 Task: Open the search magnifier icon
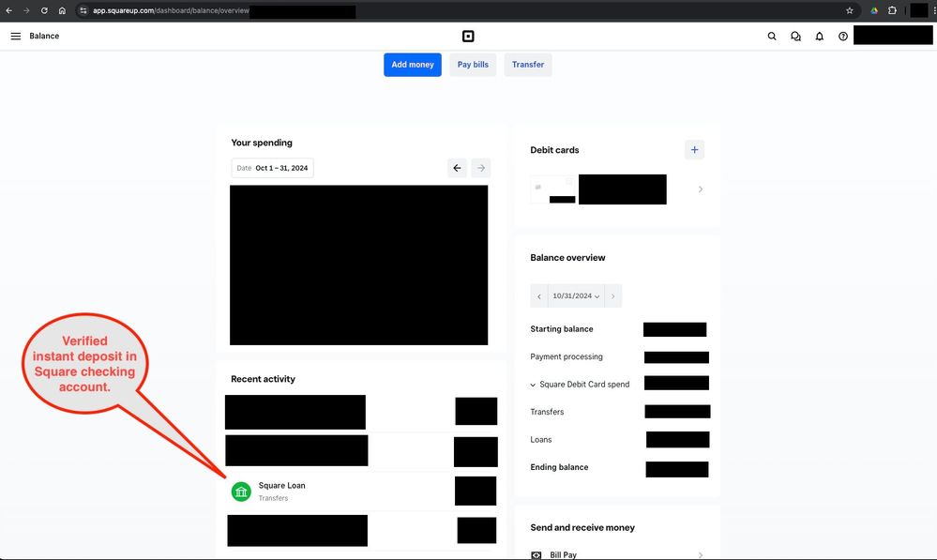pyautogui.click(x=772, y=37)
